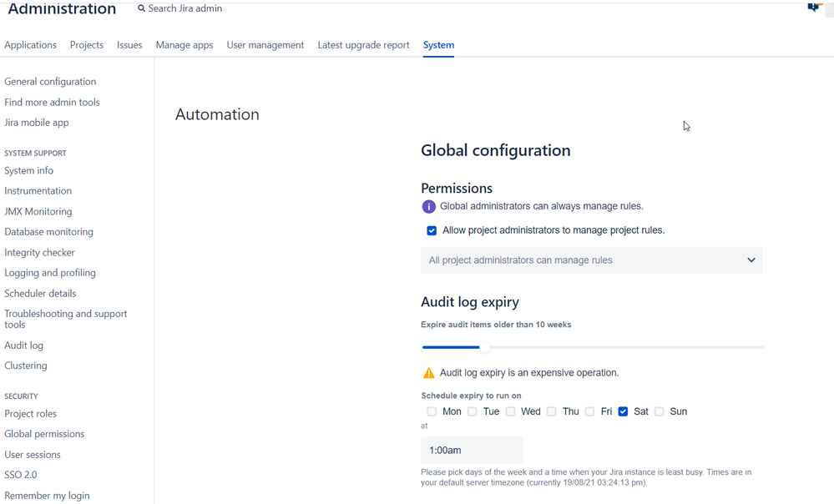Open JMX Monitoring page
This screenshot has height=504, width=834.
pos(38,212)
